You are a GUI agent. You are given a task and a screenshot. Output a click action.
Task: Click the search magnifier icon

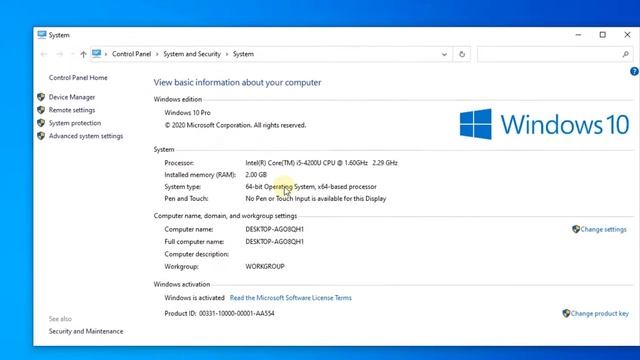pos(625,54)
